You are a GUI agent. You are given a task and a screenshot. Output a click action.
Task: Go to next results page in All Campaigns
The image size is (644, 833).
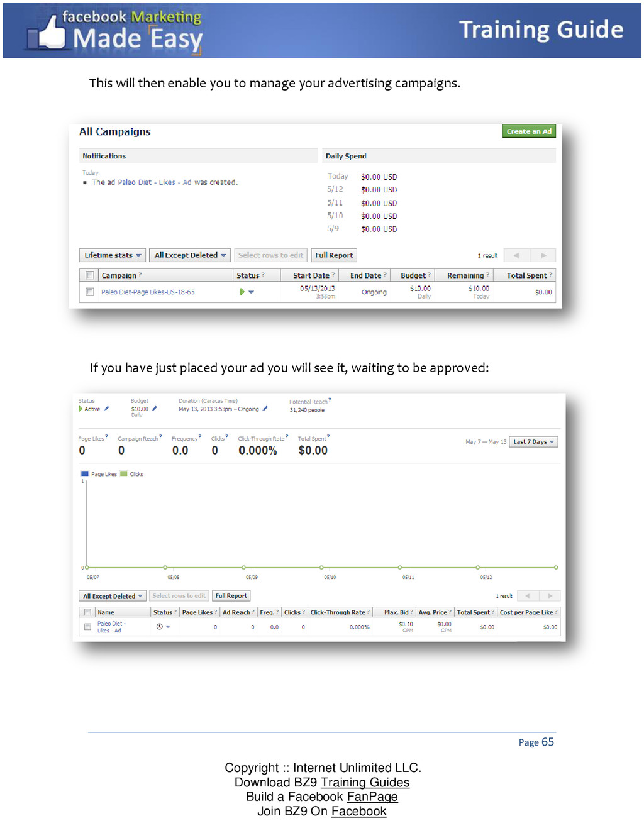pos(543,255)
